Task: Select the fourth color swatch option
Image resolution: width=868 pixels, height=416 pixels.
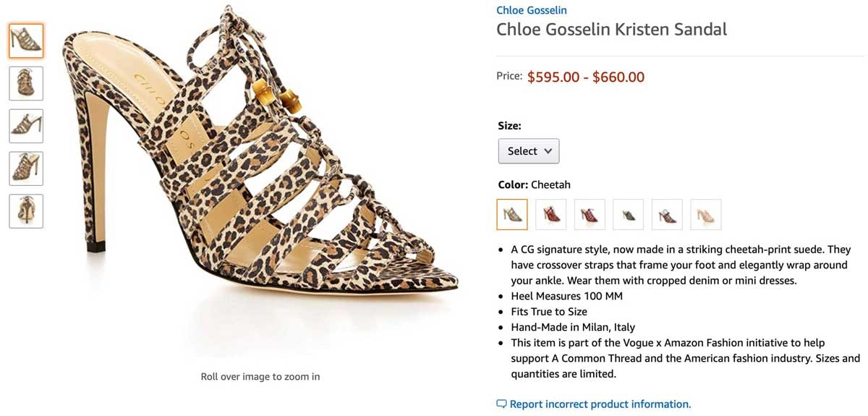Action: point(628,214)
